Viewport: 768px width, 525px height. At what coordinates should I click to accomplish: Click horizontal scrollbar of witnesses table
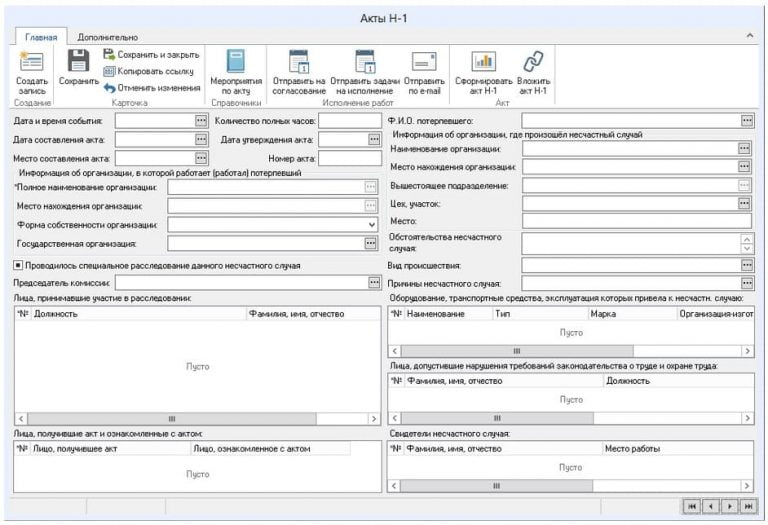497,486
